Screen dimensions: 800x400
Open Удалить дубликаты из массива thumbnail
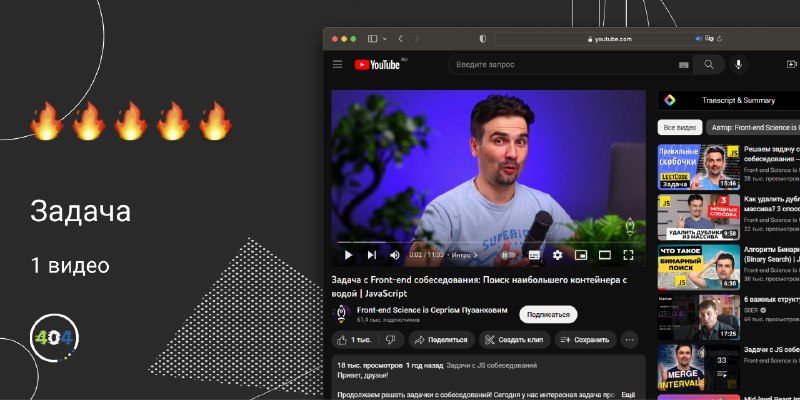[698, 217]
